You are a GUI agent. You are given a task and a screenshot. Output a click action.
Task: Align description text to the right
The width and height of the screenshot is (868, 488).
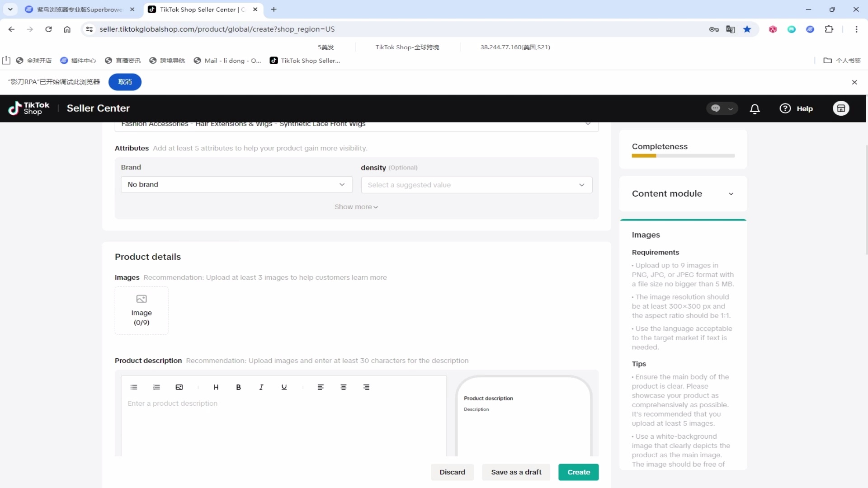click(366, 387)
